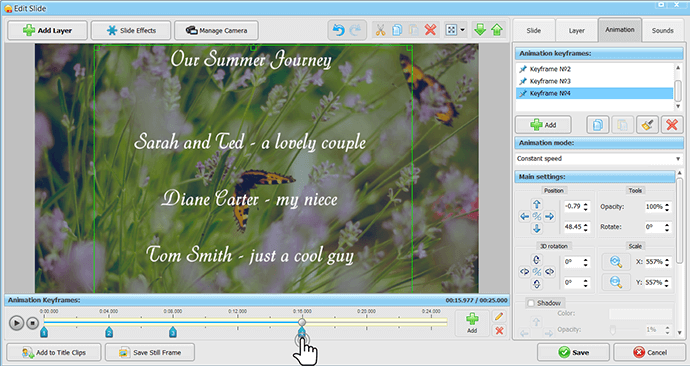
Task: Open the Animation mode Constant speed dropdown
Action: [599, 158]
